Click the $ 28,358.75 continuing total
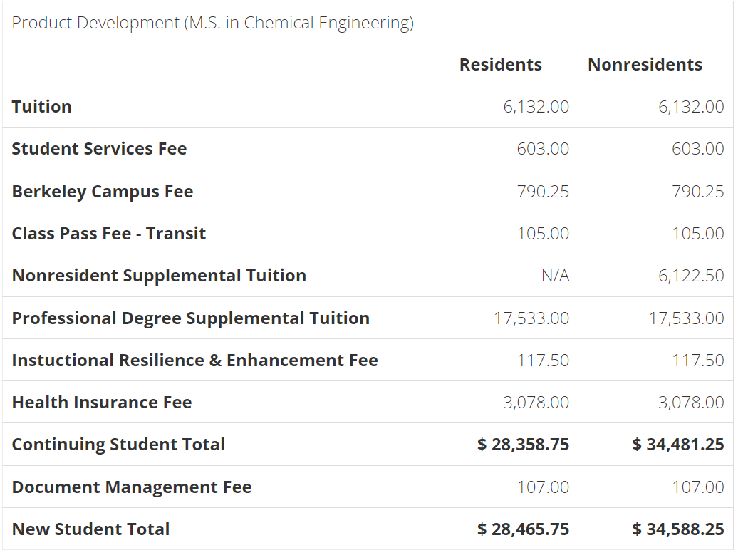 (x=524, y=445)
